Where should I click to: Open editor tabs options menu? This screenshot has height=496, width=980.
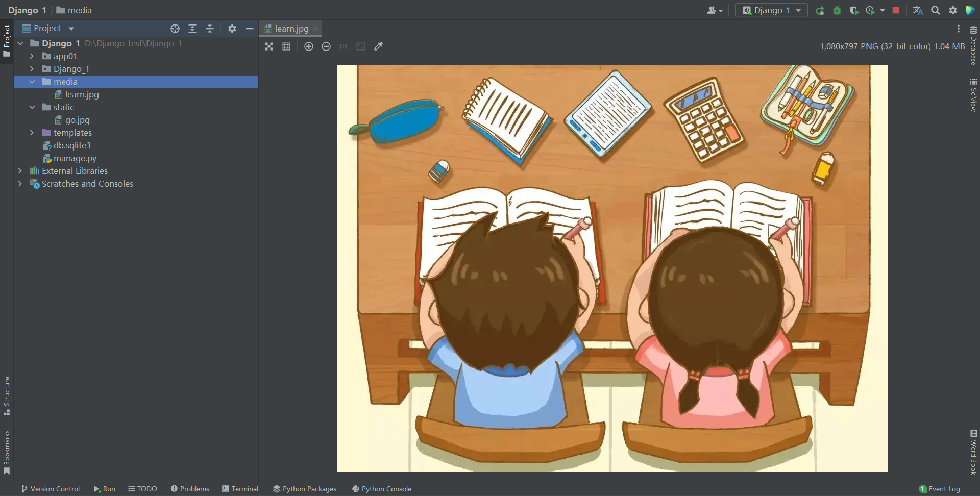click(x=958, y=29)
